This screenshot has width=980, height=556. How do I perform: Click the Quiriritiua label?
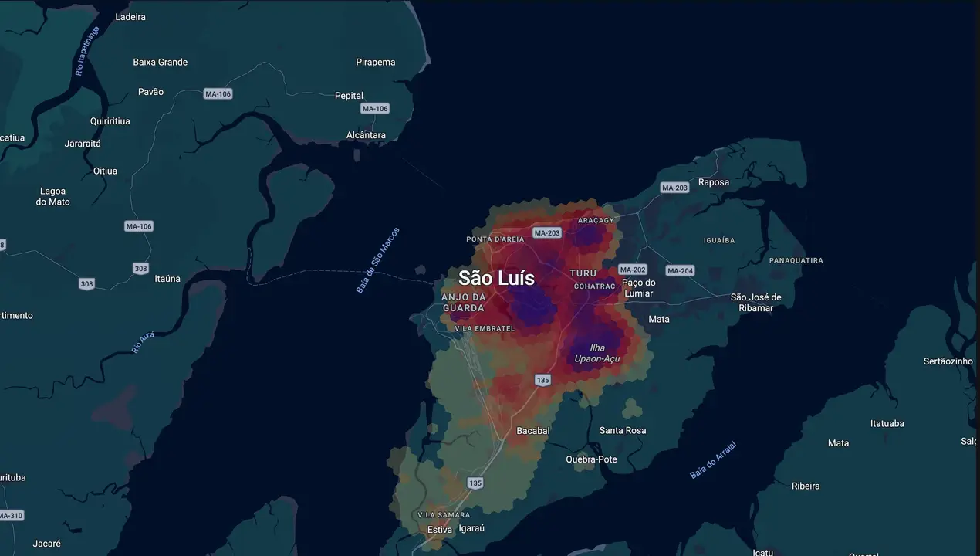(110, 121)
